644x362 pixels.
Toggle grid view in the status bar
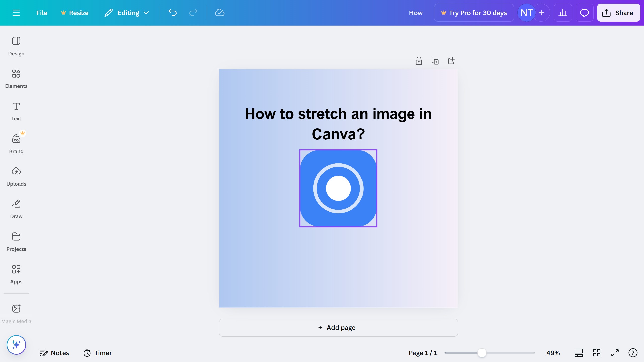tap(596, 353)
